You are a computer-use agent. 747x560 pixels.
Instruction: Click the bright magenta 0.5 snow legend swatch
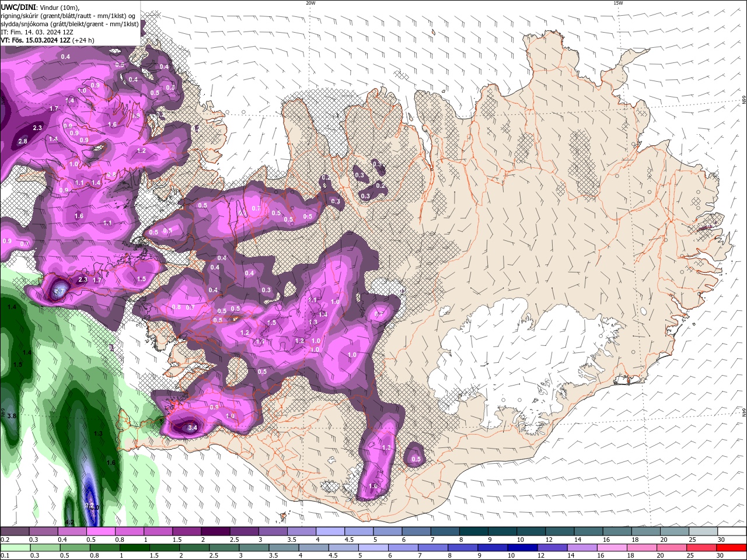tap(100, 531)
